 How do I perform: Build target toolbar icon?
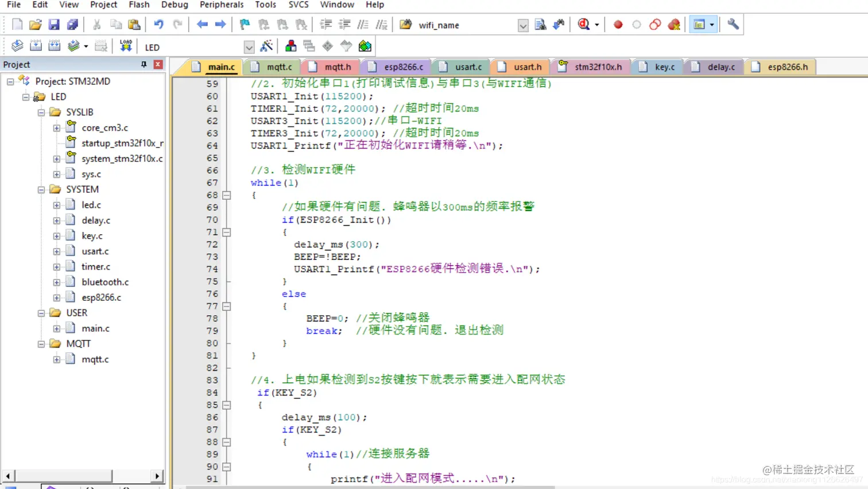36,46
